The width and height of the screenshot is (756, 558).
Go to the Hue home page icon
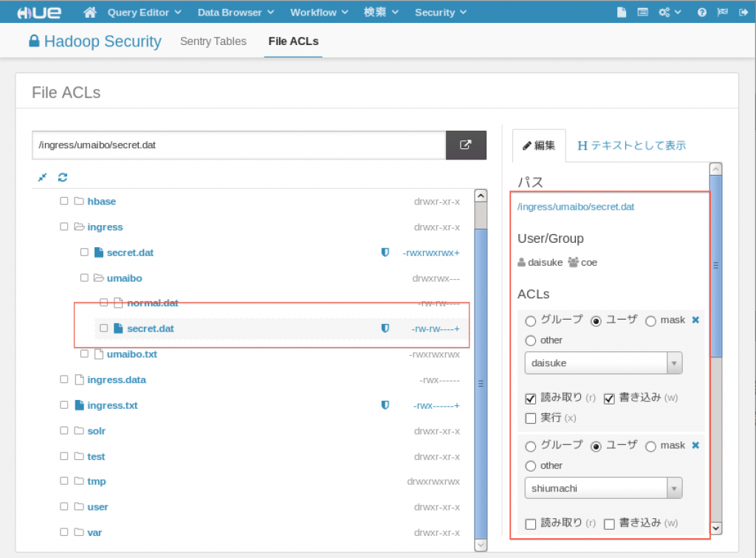89,13
